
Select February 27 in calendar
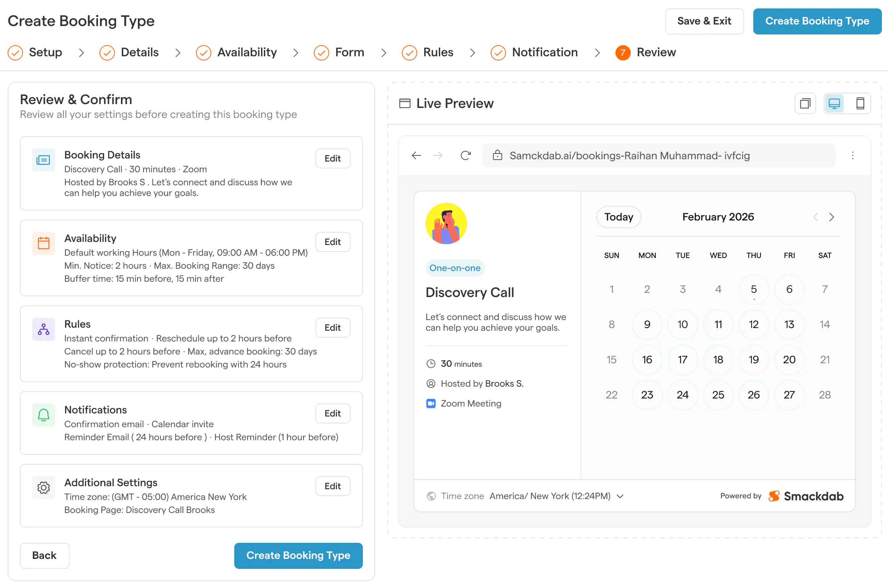[789, 395]
